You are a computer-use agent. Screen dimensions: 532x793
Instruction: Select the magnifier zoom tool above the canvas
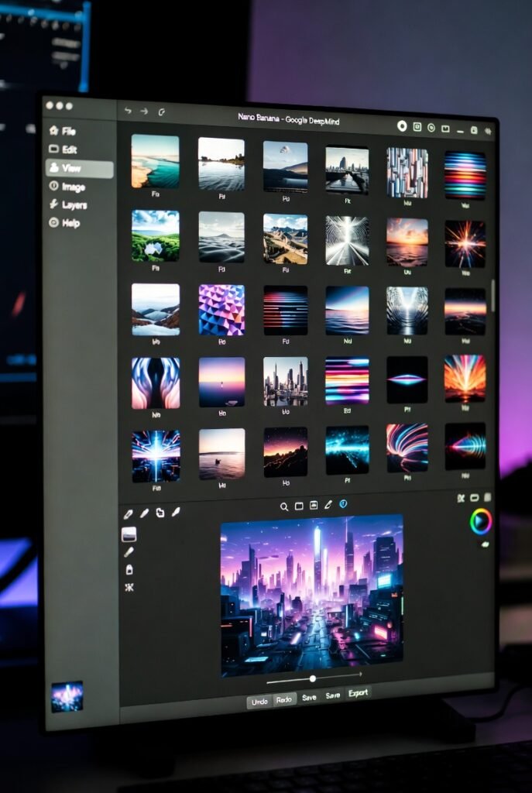click(284, 506)
